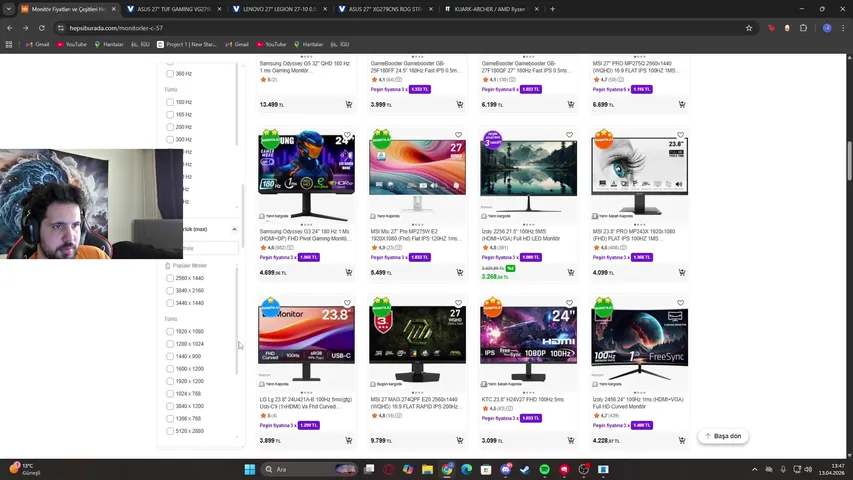This screenshot has height=480, width=853.
Task: Add LG 24U421A-B monitor to cart
Action: pyautogui.click(x=349, y=440)
